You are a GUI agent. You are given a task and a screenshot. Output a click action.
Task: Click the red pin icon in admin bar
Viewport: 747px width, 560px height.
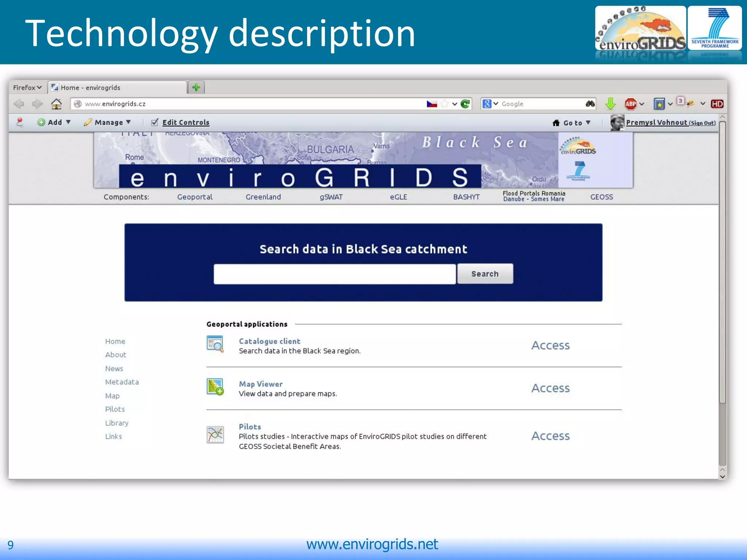(20, 122)
